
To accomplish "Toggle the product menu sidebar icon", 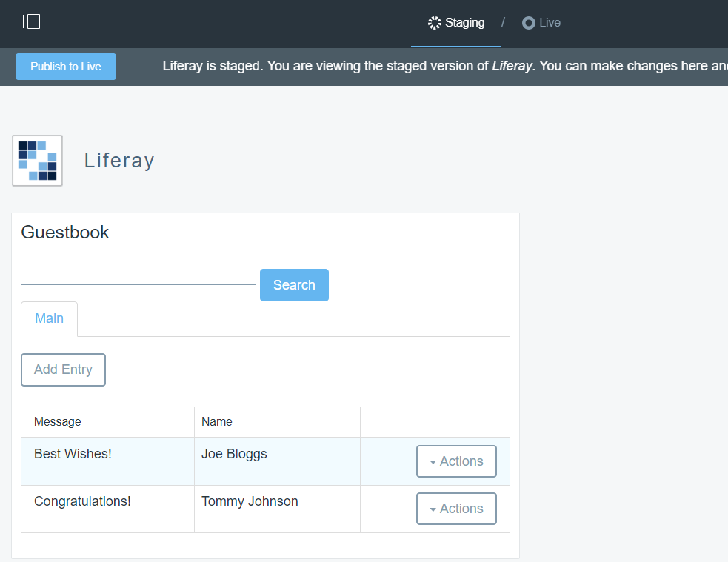I will (32, 21).
